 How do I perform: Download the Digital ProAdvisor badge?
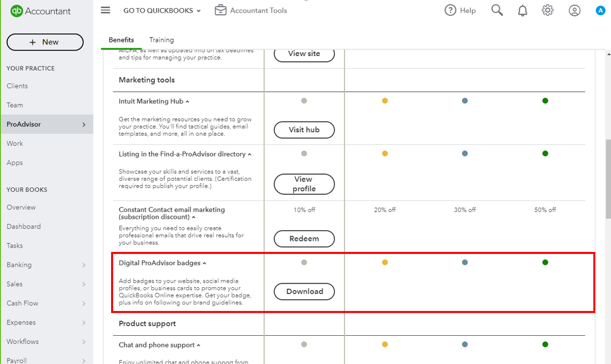(x=304, y=291)
